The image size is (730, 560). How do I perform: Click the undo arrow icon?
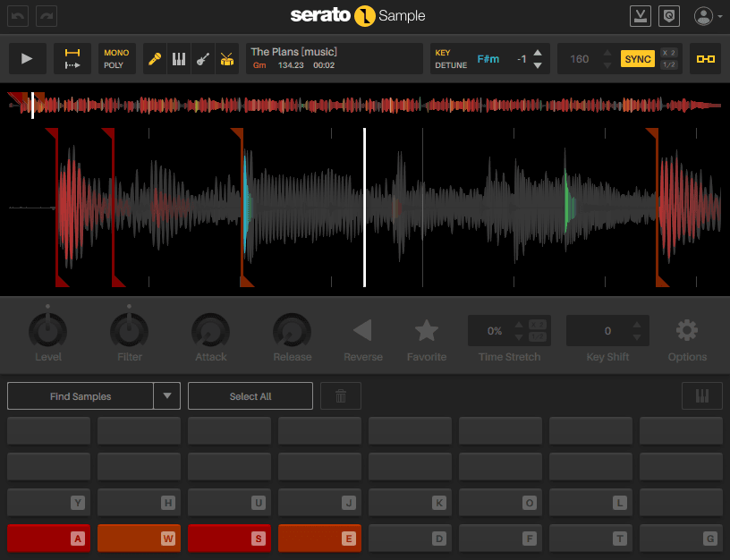[x=18, y=16]
